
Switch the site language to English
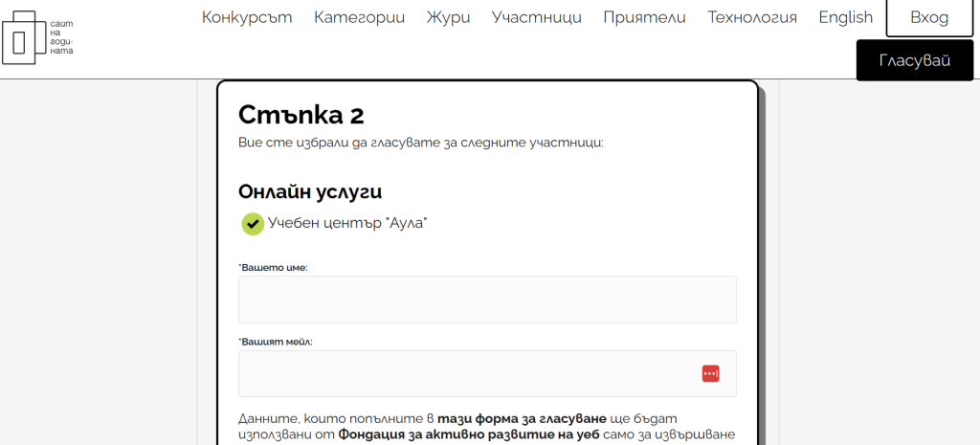(x=845, y=17)
